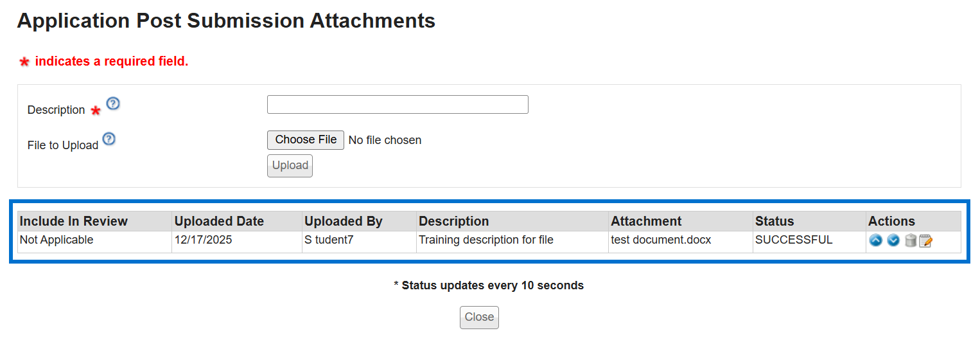
Task: Click the Include In Review column header
Action: pos(74,221)
